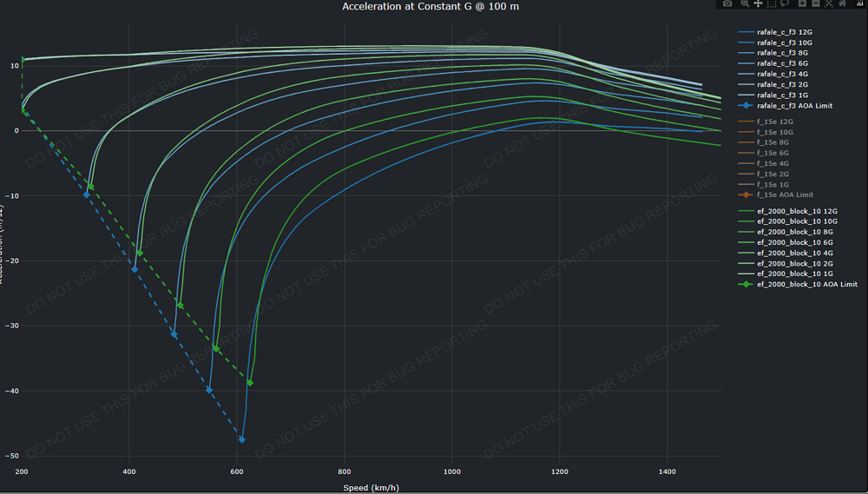Hide ef_2000_block_10 2G trace
The height and width of the screenshot is (494, 868).
pos(786,264)
